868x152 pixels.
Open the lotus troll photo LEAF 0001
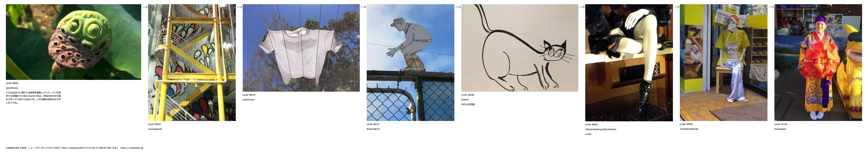tap(73, 42)
